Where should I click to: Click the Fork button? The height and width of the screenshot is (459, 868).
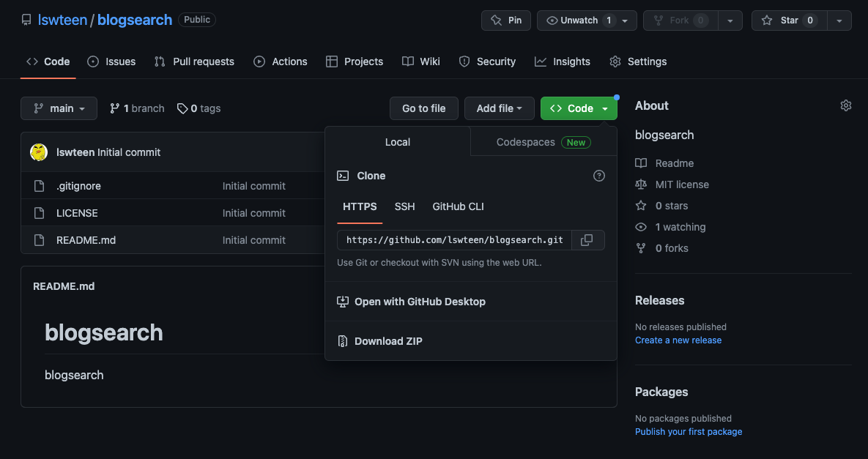tap(681, 20)
